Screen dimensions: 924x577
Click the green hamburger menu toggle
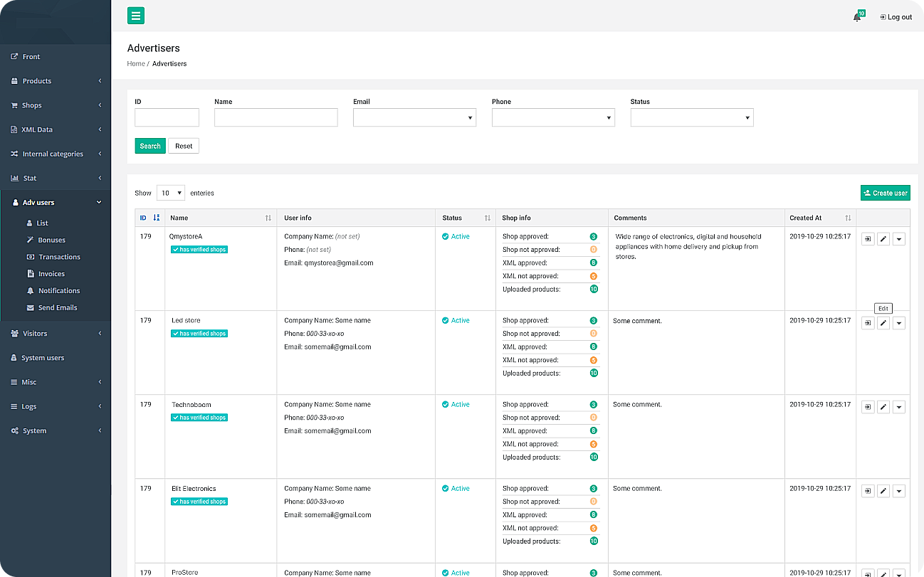click(136, 16)
